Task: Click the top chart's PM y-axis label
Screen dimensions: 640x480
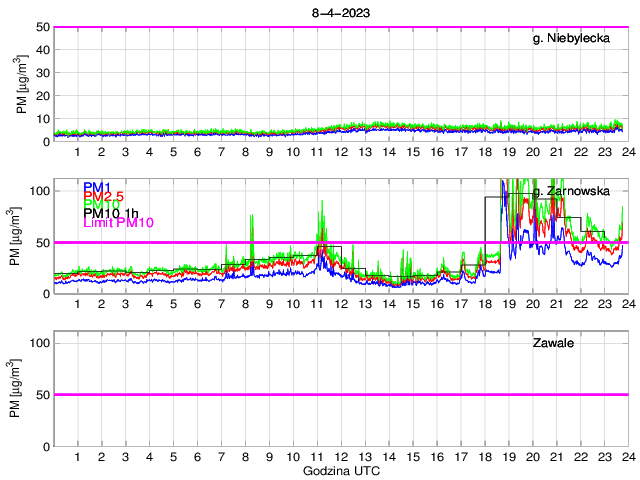Action: [23, 84]
